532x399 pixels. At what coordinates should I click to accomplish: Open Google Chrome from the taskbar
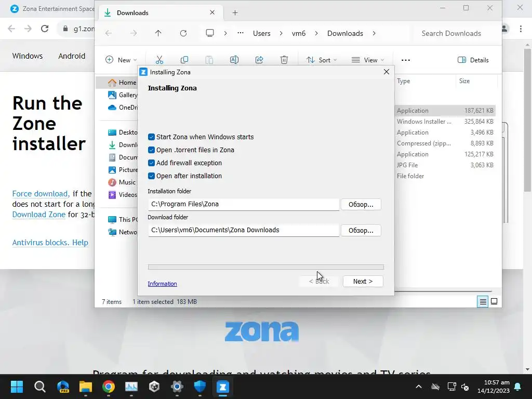(x=109, y=387)
